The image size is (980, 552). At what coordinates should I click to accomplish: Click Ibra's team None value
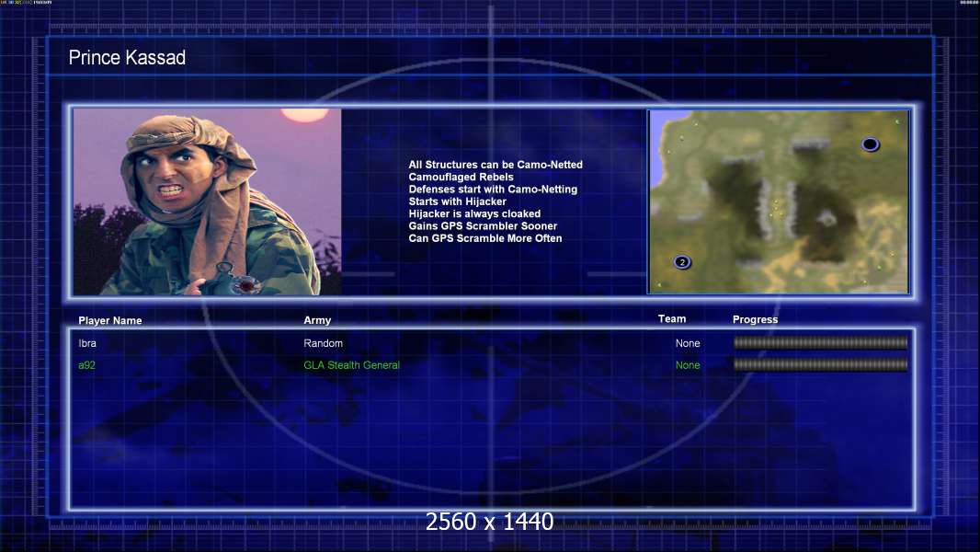point(688,343)
